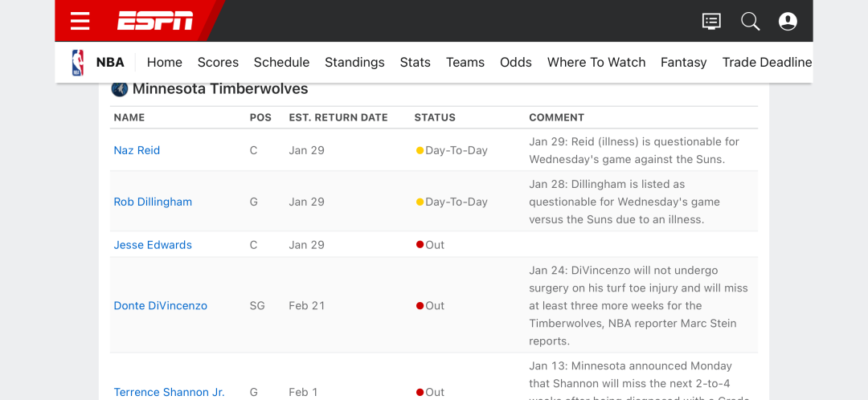Open the hamburger menu icon
Viewport: 868px width, 400px height.
tap(80, 21)
